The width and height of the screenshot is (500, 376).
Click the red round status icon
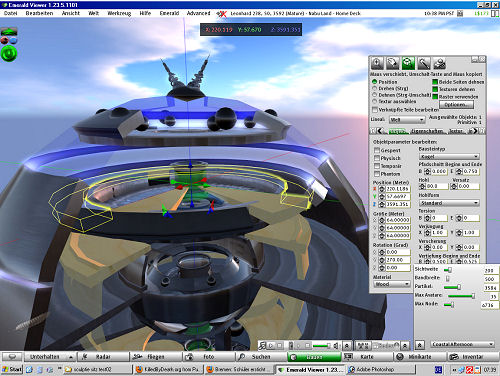[5, 41]
